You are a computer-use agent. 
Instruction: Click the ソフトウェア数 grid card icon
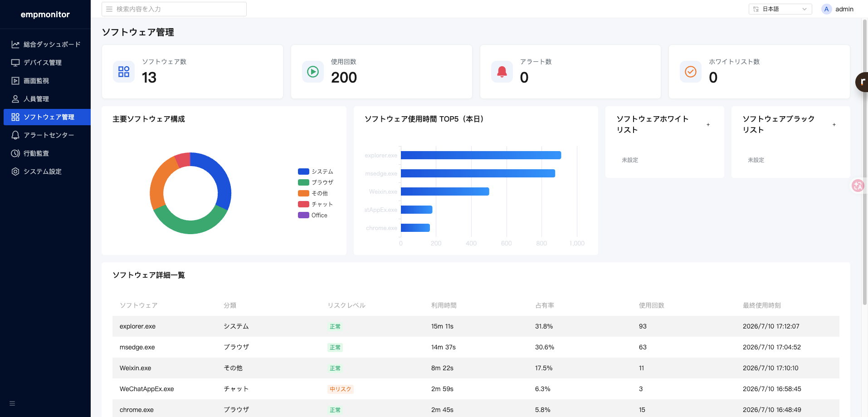click(x=124, y=72)
